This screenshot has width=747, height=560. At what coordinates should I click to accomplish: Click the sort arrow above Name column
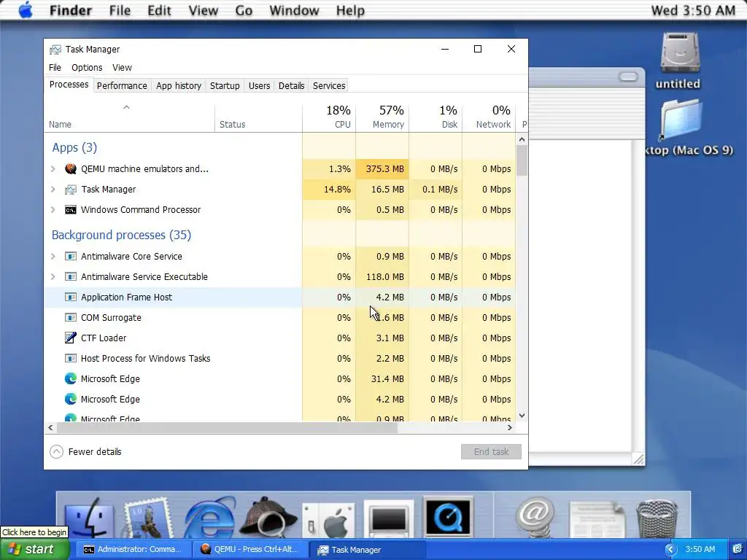click(126, 108)
